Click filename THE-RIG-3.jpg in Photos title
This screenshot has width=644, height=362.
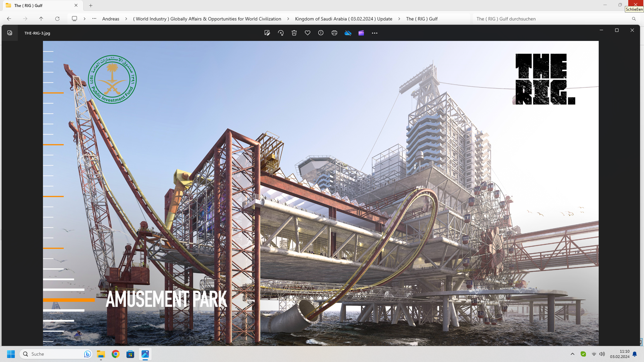coord(37,33)
